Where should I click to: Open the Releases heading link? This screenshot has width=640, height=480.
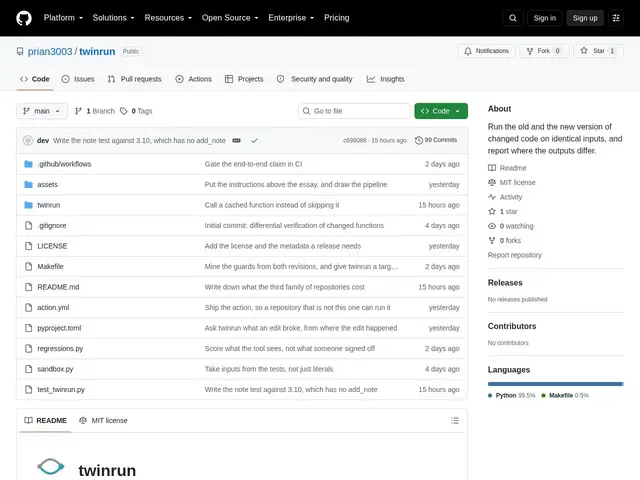point(505,282)
